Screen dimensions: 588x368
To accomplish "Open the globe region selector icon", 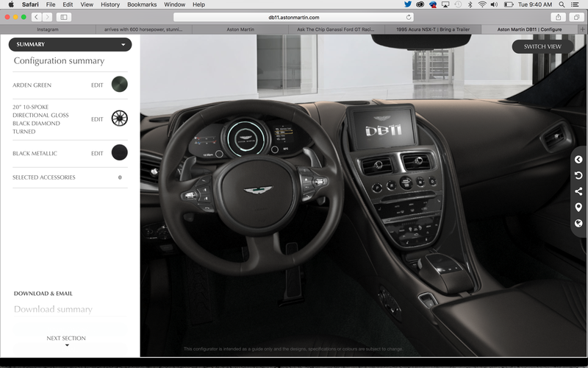I will coord(578,224).
